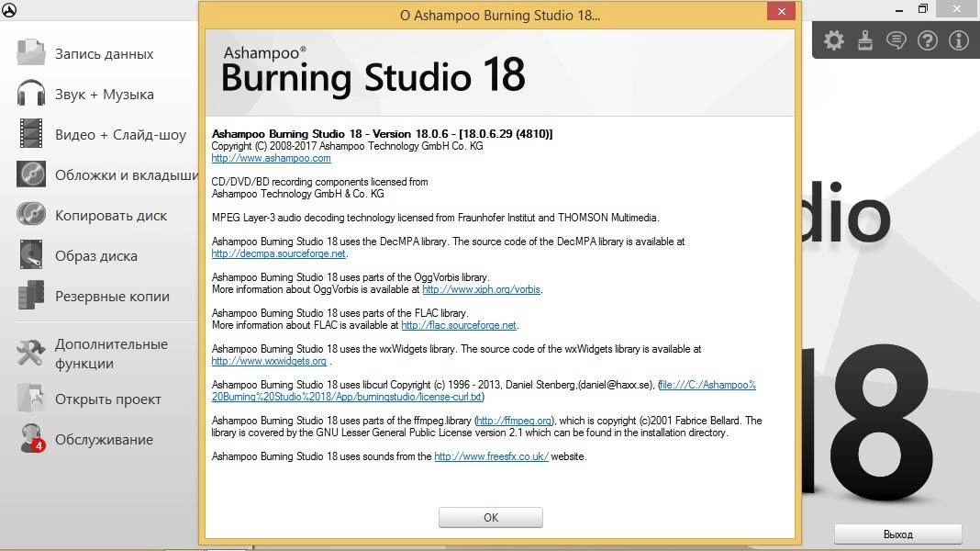Click the Резервные копии icon

(30, 295)
